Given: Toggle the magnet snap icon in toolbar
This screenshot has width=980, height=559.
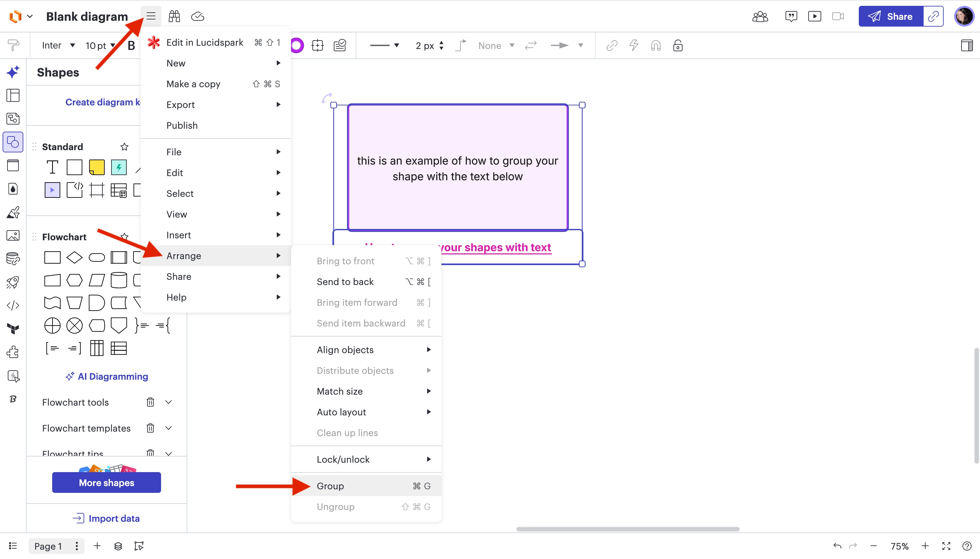Looking at the screenshot, I should tap(655, 46).
